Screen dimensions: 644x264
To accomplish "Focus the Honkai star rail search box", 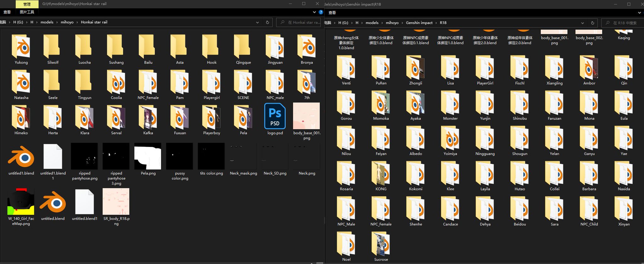I will point(298,22).
